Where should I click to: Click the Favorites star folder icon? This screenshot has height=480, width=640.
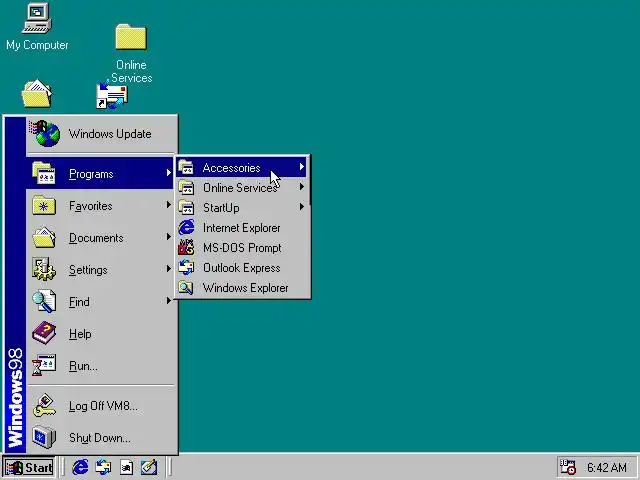[x=44, y=205]
